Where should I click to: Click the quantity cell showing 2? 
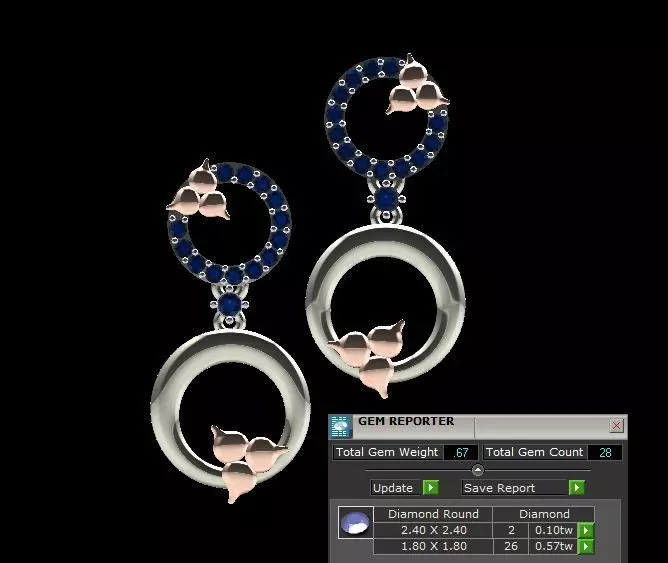pyautogui.click(x=511, y=530)
